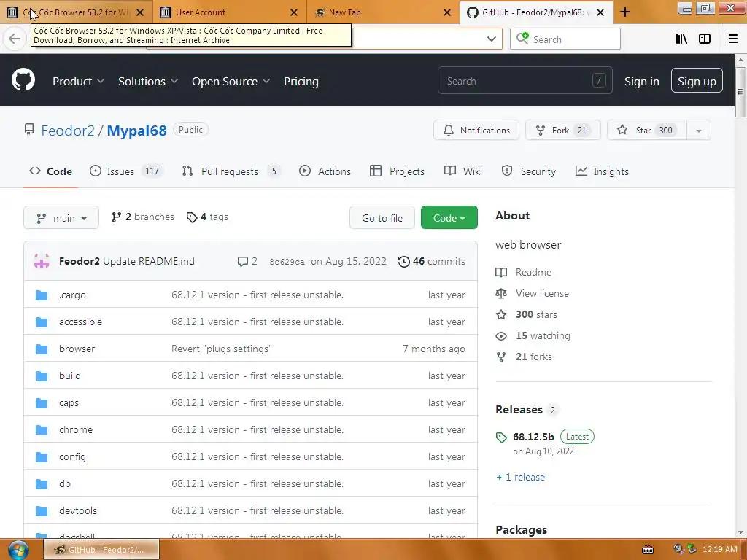Open commit hash 8c629ca
Screen dimensions: 747x560
(x=286, y=262)
